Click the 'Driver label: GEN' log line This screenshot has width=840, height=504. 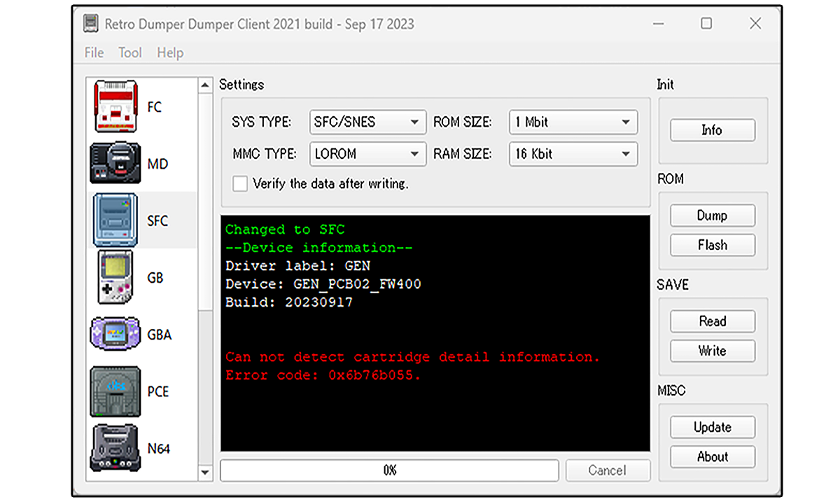(297, 266)
